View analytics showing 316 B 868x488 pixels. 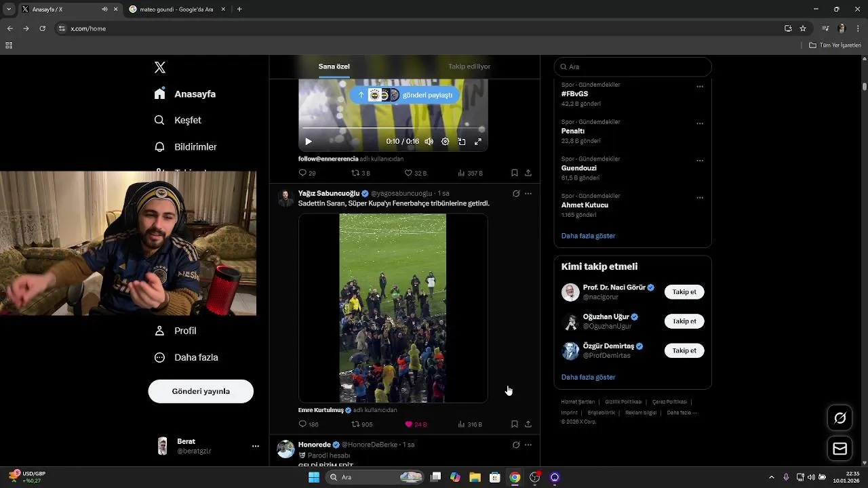470,424
